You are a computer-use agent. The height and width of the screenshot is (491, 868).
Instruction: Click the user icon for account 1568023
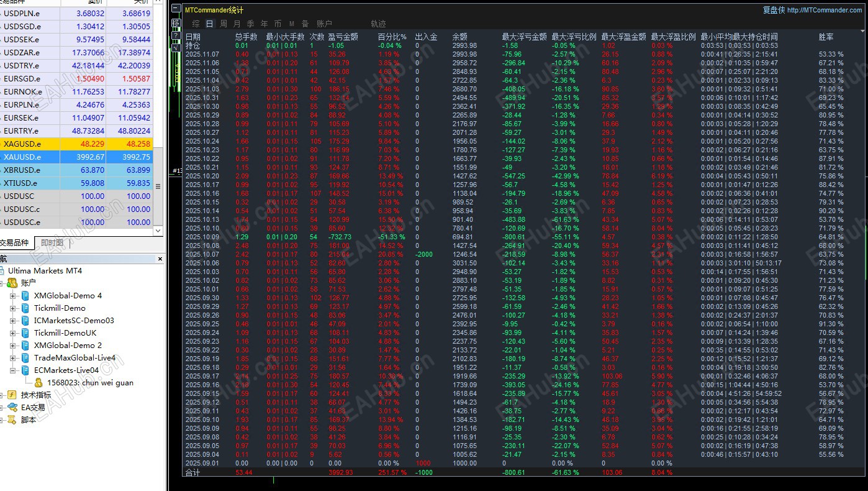(38, 383)
